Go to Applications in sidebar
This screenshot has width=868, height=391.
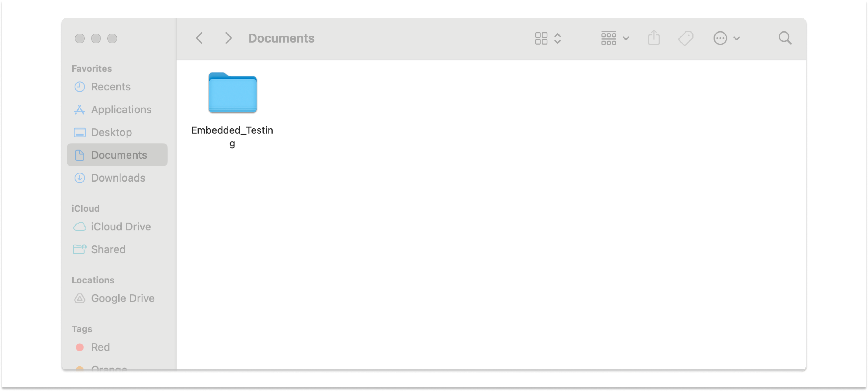click(121, 110)
